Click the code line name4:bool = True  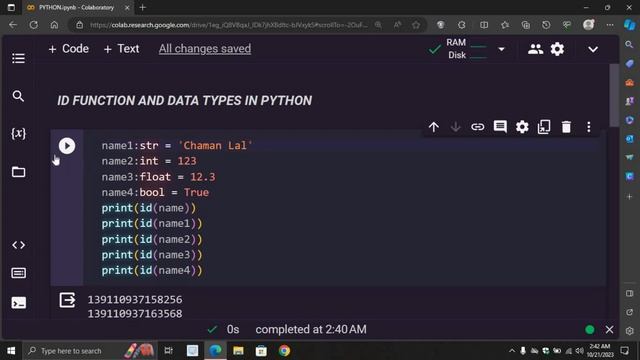coord(155,192)
